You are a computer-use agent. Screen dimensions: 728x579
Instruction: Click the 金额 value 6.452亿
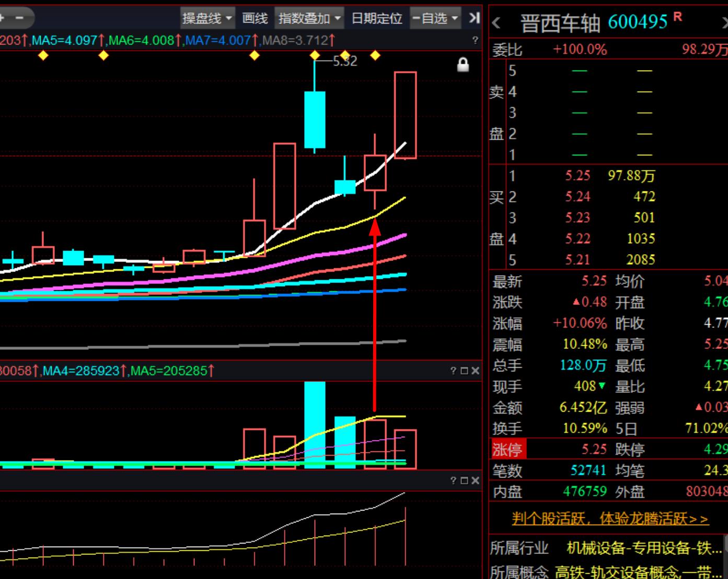583,407
